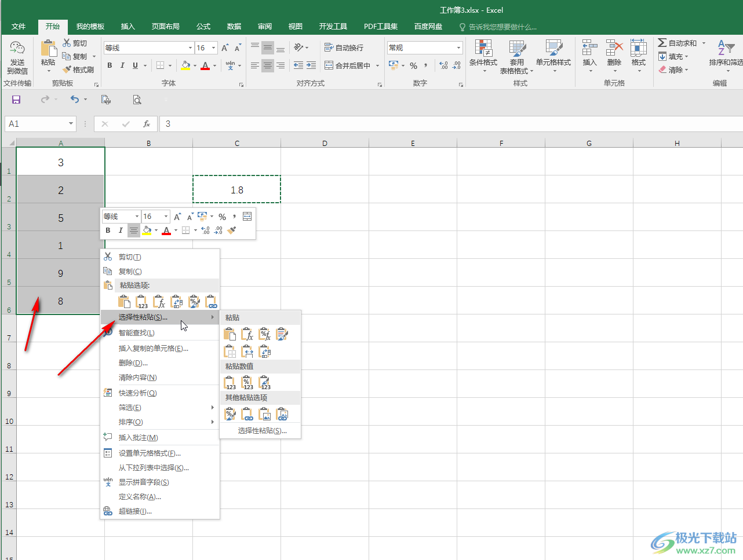Expand the 排序(O) submenu

(x=160, y=422)
